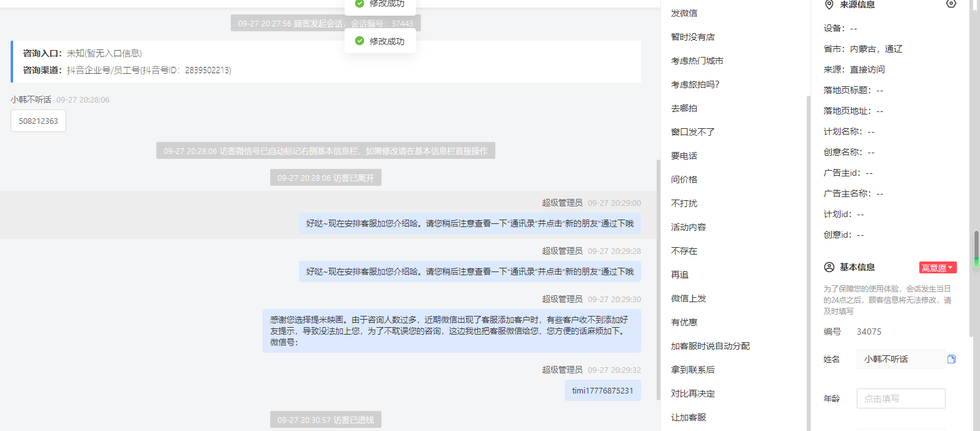Click the 姓名 field containing 小韩不听话
Screen dimensions: 980x431
pyautogui.click(x=901, y=359)
